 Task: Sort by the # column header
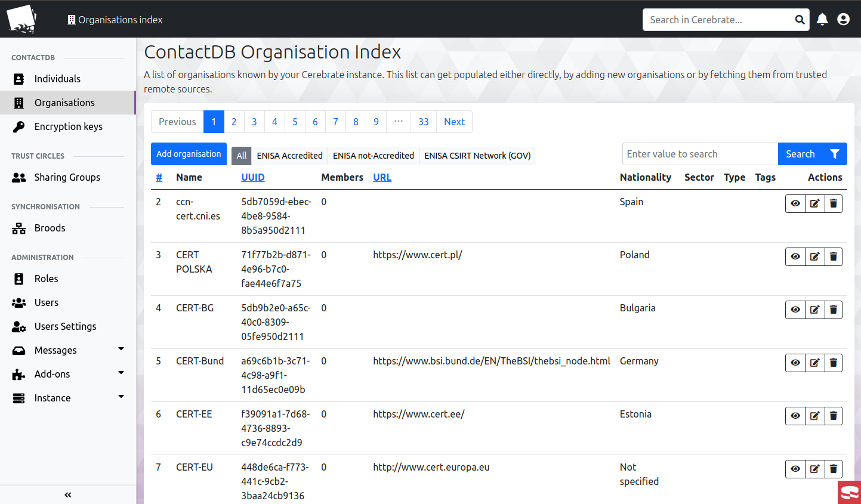159,177
